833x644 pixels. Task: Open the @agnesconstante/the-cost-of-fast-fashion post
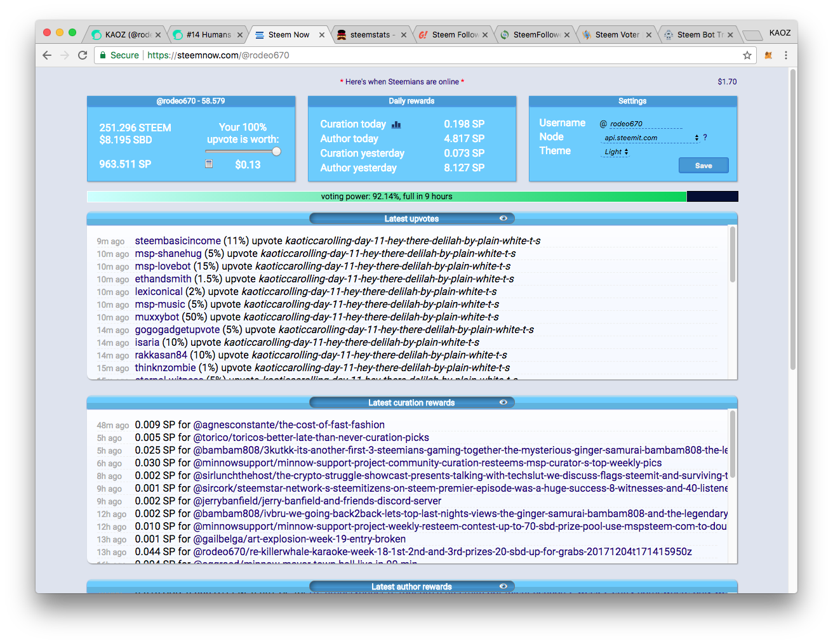tap(289, 425)
